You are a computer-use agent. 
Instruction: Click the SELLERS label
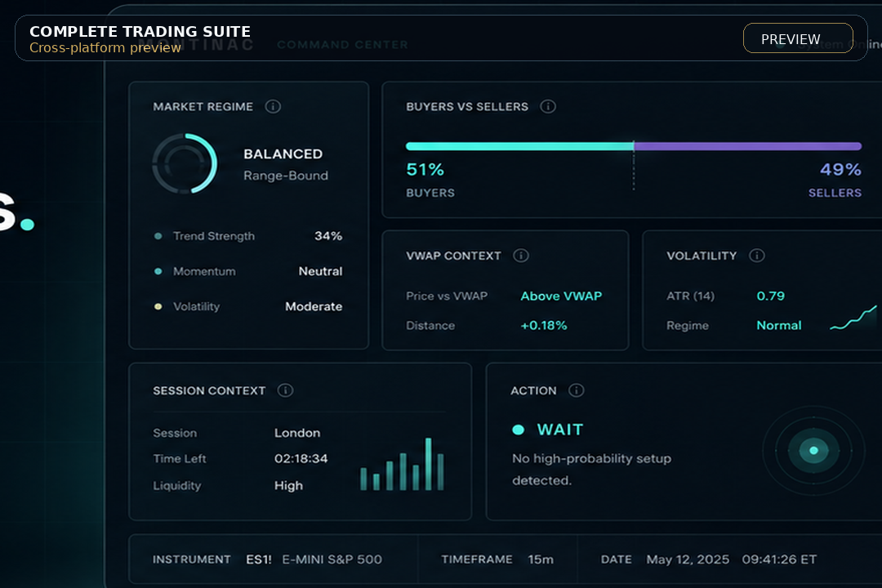[835, 193]
